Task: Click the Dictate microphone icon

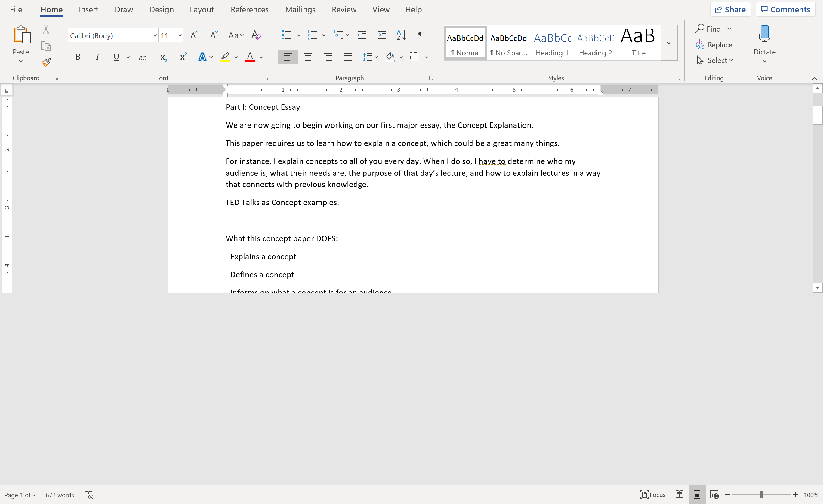Action: (x=764, y=34)
